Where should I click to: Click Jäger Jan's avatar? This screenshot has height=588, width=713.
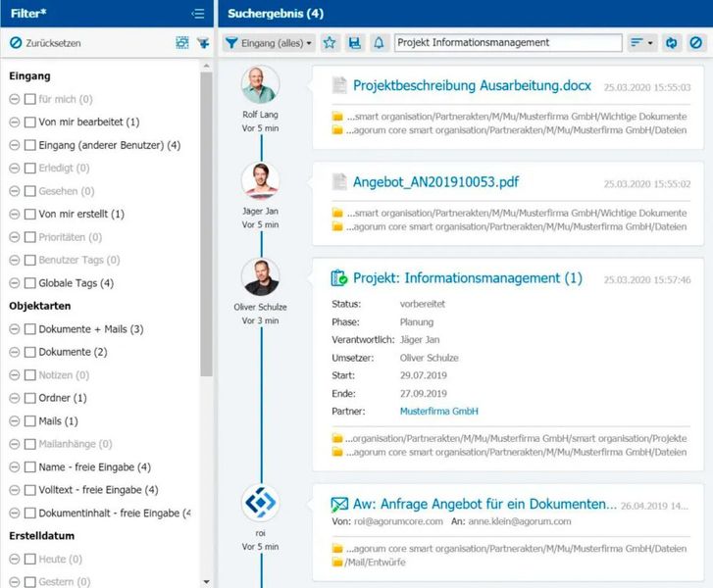click(x=260, y=181)
